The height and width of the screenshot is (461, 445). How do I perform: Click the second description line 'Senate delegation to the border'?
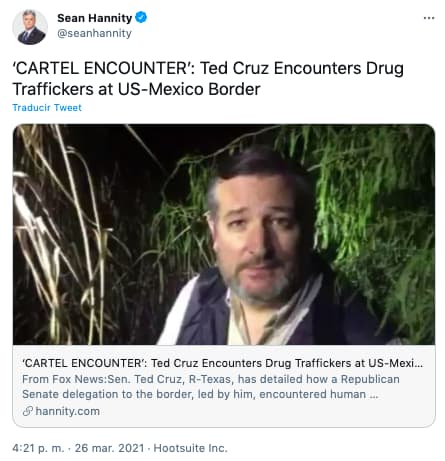click(200, 394)
